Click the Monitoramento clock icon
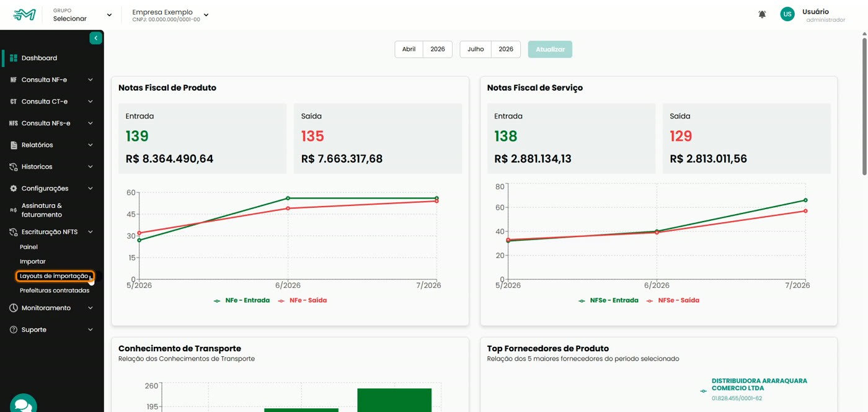The image size is (868, 412). pos(14,308)
